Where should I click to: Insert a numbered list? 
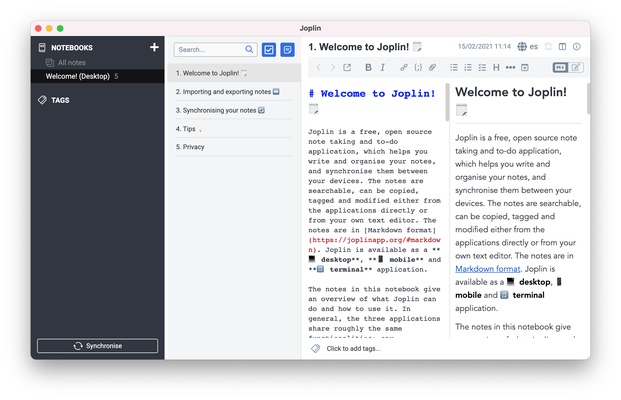[x=468, y=68]
